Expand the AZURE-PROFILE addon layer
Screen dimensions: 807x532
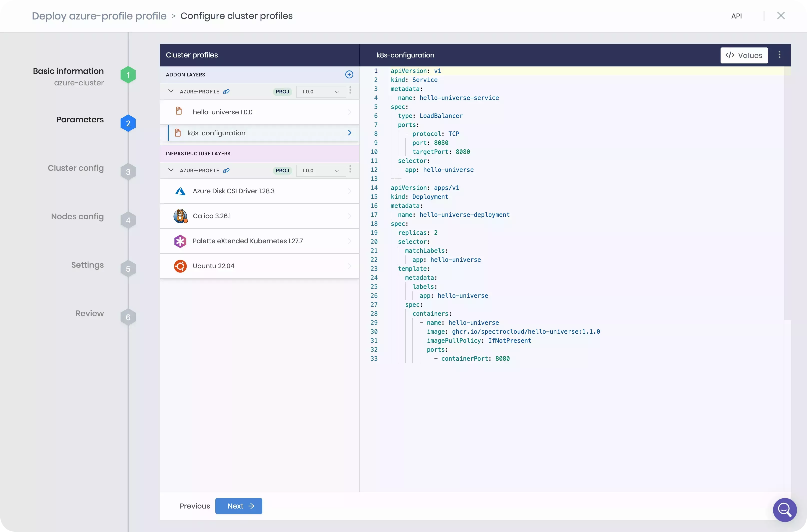click(x=171, y=91)
